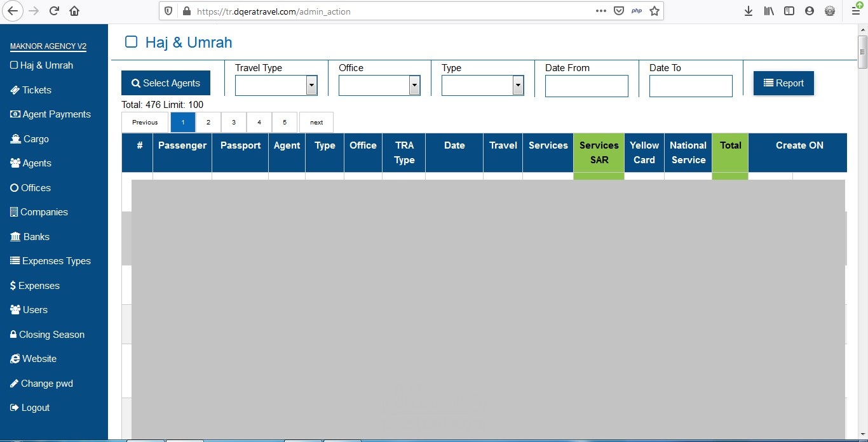
Task: Open Change pwd in the sidebar
Action: [41, 384]
